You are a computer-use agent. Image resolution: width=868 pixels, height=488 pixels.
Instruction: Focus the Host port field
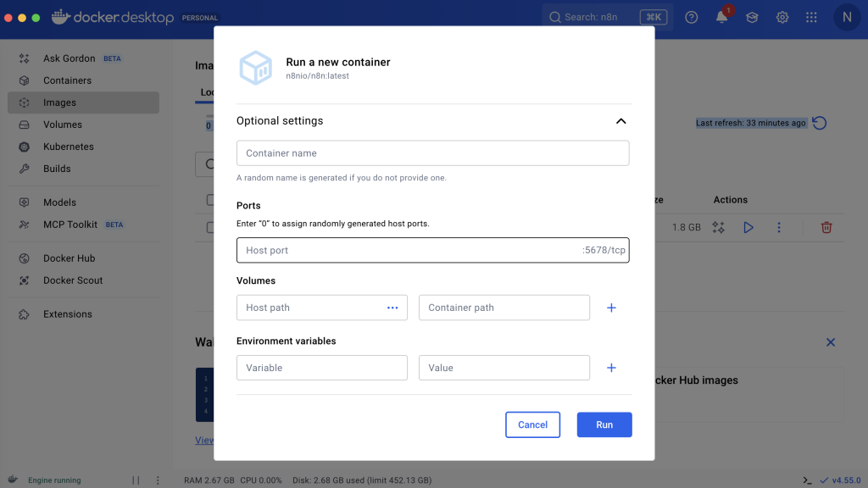coord(407,251)
